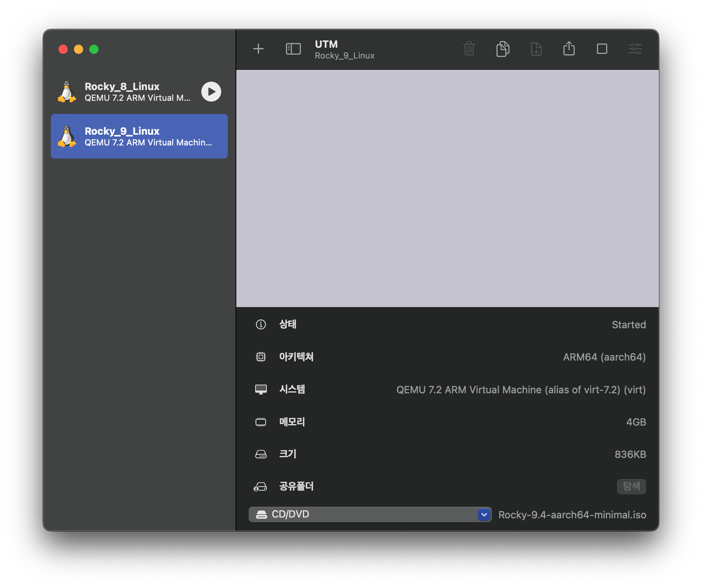Click the Rocky_9_Linux subtitle in toolbar
The height and width of the screenshot is (588, 702).
(344, 56)
